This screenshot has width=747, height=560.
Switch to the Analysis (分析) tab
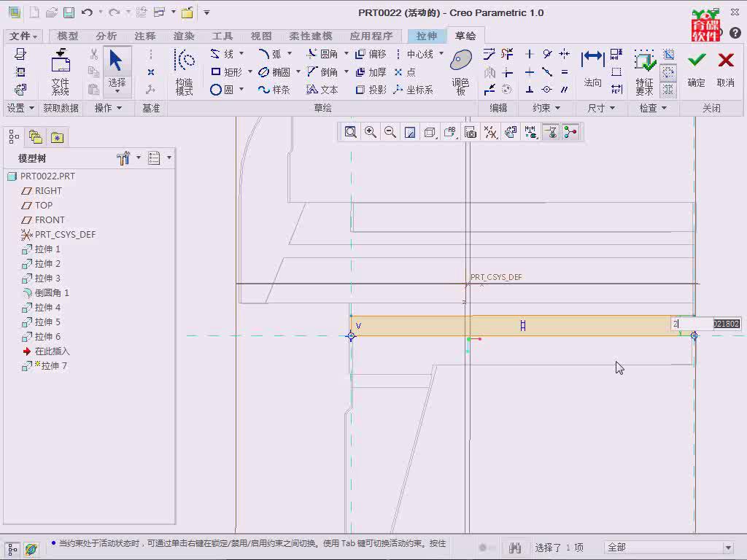pyautogui.click(x=106, y=36)
